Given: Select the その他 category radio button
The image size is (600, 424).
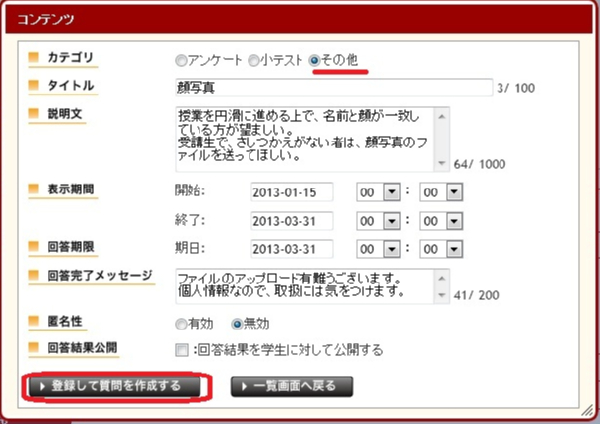Looking at the screenshot, I should click(x=315, y=60).
